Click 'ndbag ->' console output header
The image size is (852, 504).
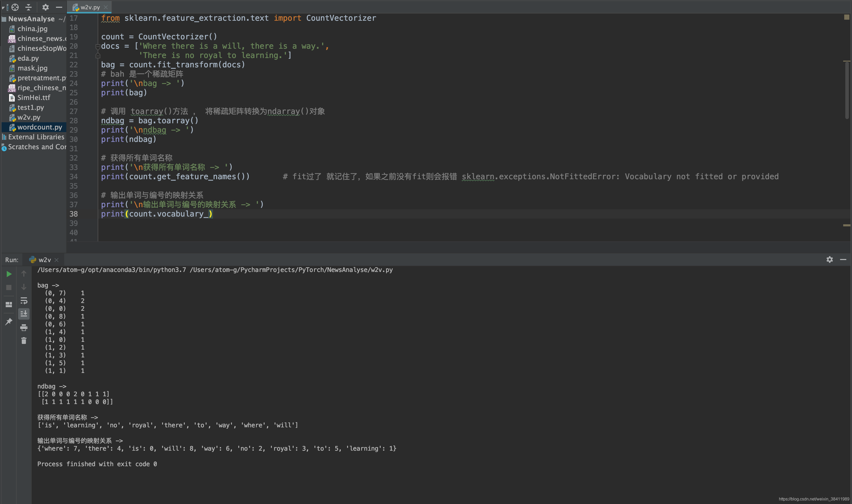point(52,386)
